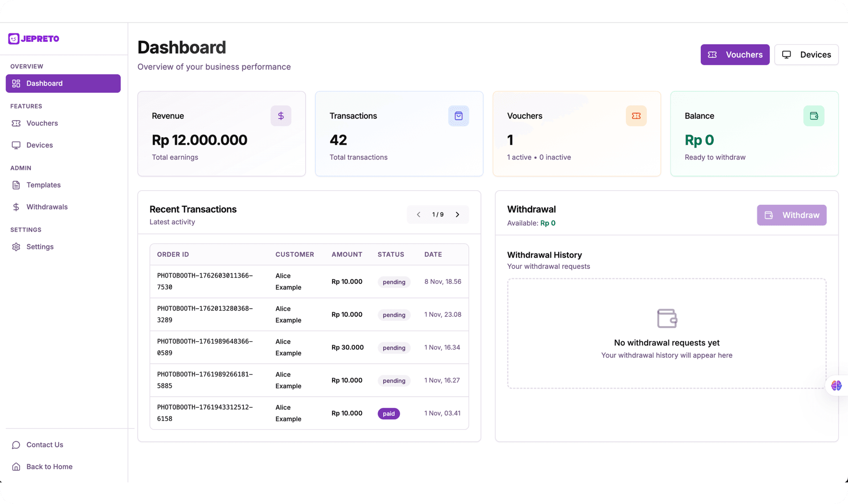Open the floating assistant icon bottom right
The width and height of the screenshot is (848, 504).
click(836, 385)
